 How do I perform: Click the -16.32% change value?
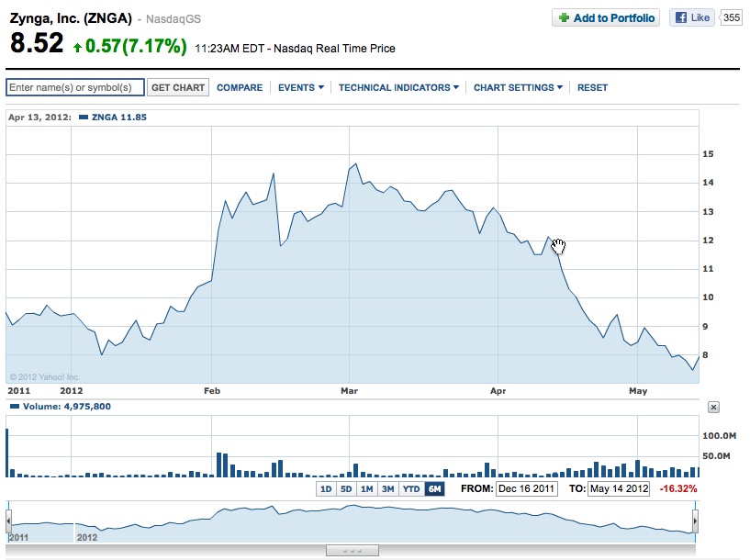pyautogui.click(x=677, y=488)
